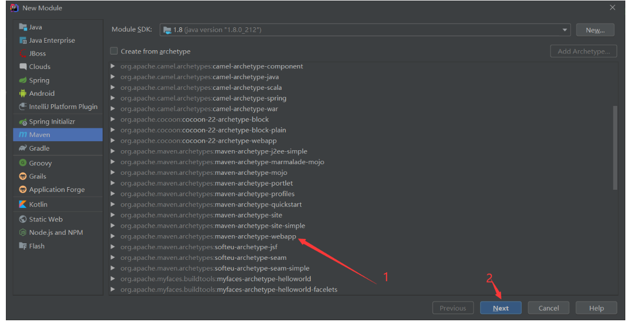The width and height of the screenshot is (644, 324).
Task: Click the IntelliJ Platform Plugin icon
Action: [23, 106]
